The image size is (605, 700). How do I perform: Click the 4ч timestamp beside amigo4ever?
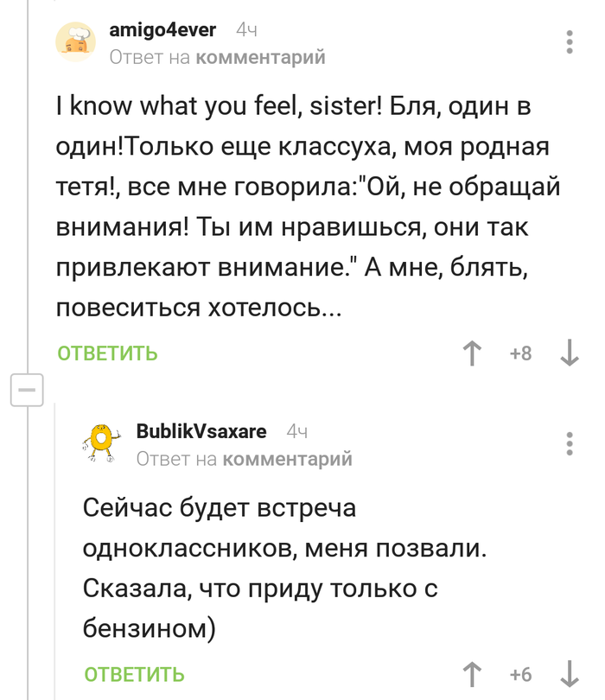(246, 31)
